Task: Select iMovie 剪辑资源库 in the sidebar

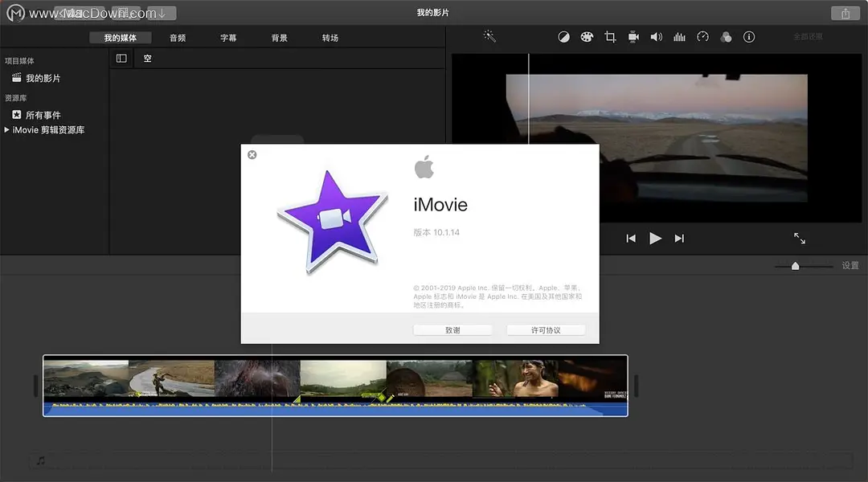Action: [49, 130]
